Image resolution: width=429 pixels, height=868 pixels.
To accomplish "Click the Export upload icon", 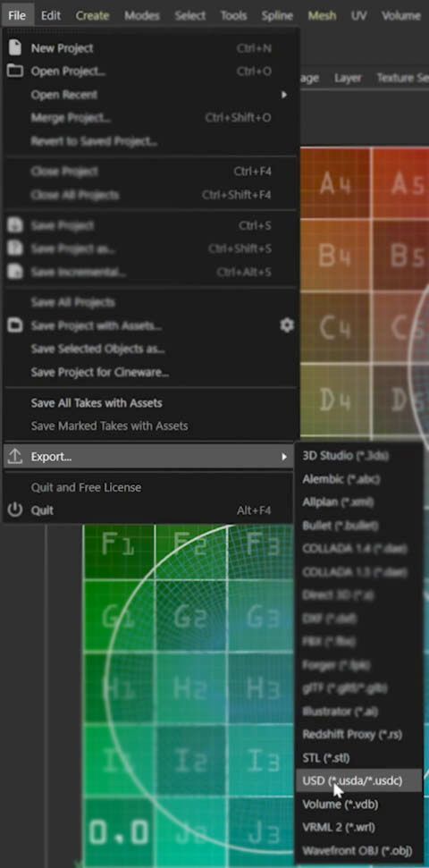I will coord(15,457).
